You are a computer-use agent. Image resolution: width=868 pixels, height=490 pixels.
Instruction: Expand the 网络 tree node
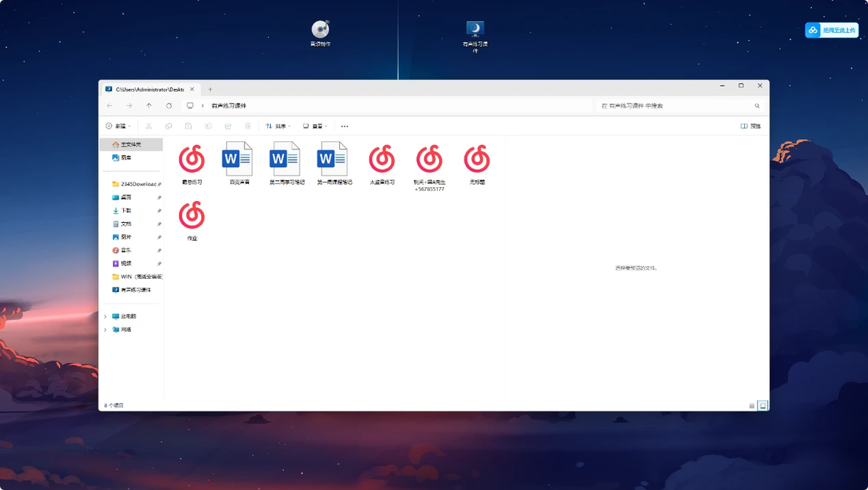point(105,330)
